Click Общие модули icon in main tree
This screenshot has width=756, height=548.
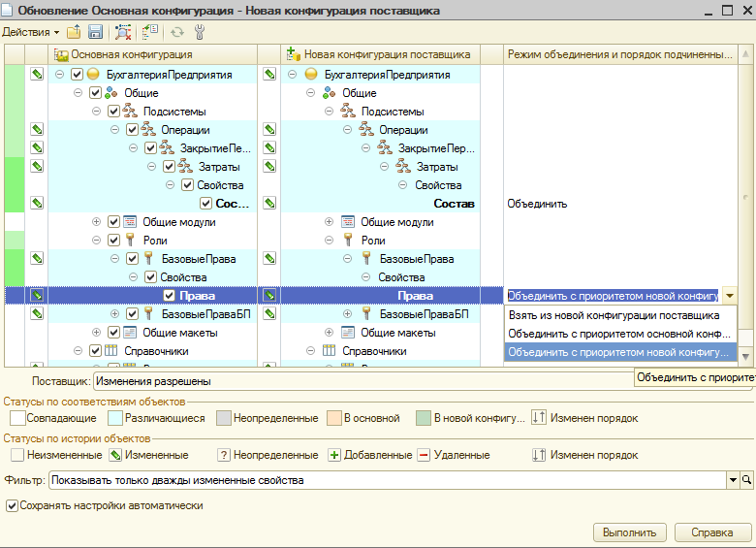coord(130,222)
